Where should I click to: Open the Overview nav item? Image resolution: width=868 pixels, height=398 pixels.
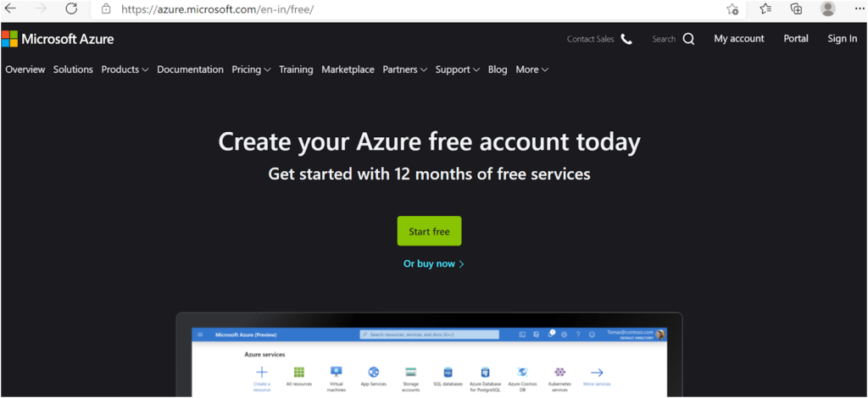pyautogui.click(x=25, y=69)
